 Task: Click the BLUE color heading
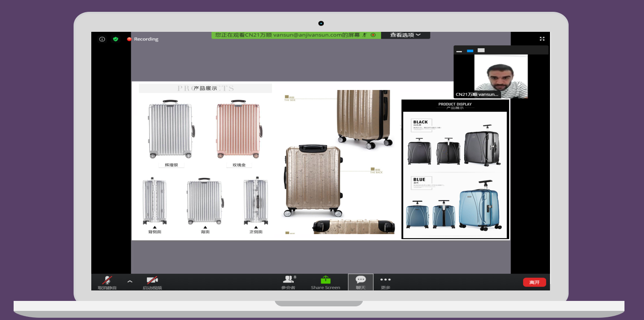[x=419, y=180]
